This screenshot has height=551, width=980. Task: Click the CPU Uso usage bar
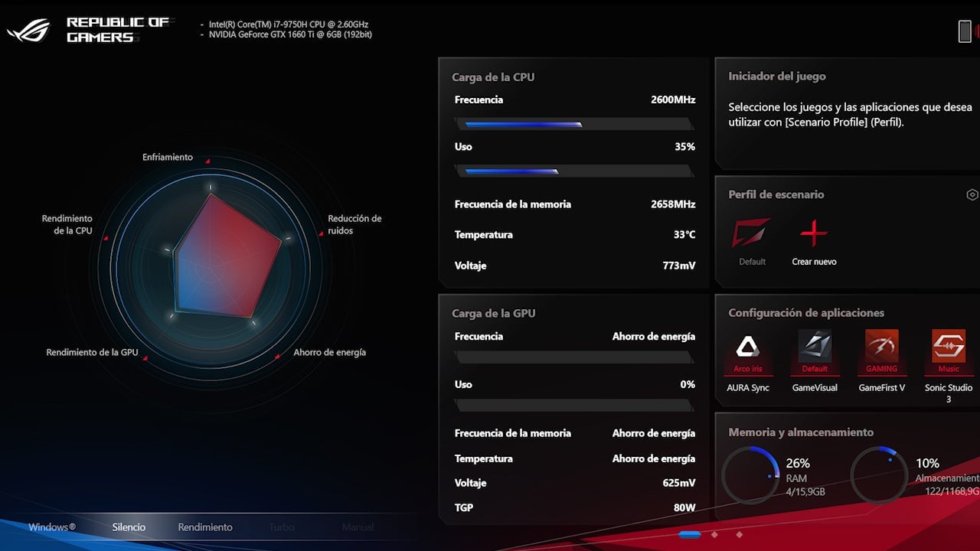point(574,171)
